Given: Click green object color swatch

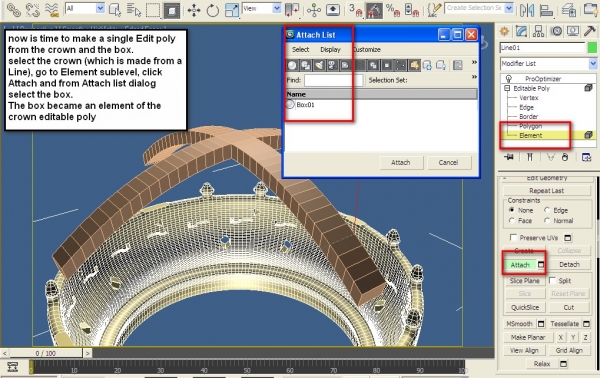Looking at the screenshot, I should point(592,48).
